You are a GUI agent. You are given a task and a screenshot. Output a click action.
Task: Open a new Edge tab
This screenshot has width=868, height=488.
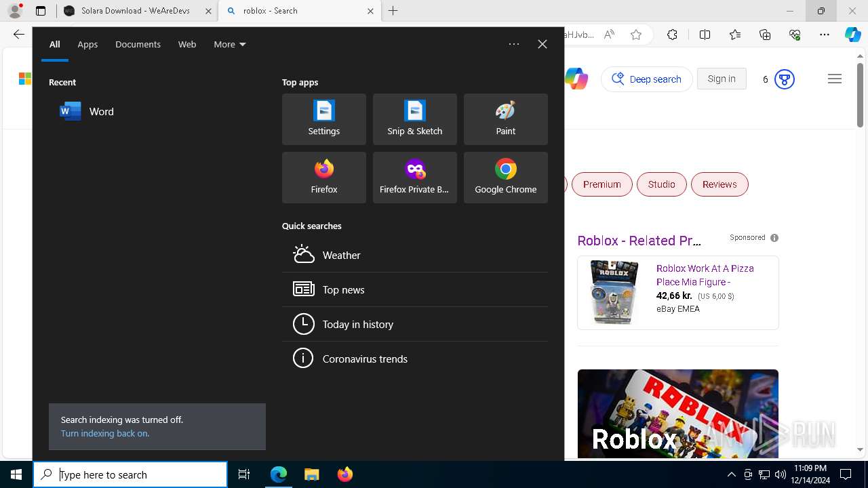point(393,11)
